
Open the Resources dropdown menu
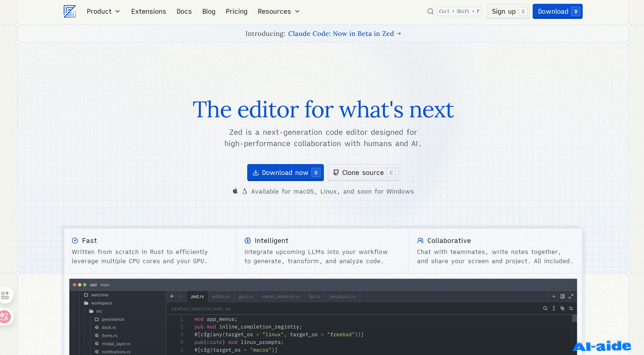[x=279, y=12]
